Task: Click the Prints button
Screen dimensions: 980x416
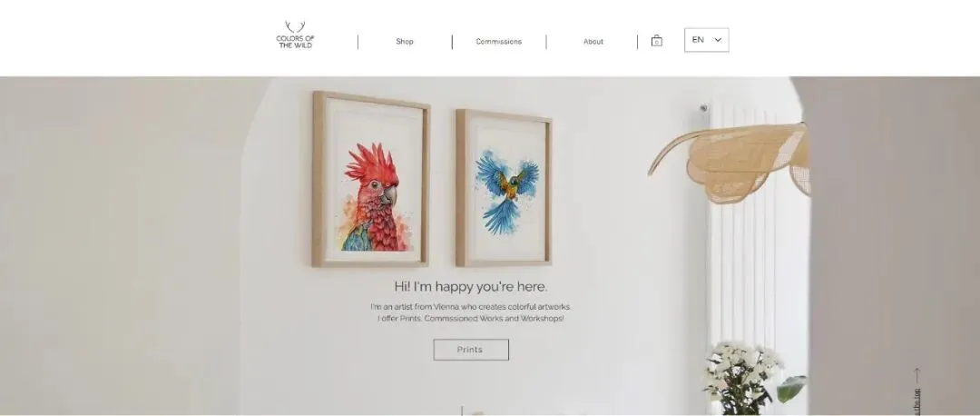Action: [471, 350]
